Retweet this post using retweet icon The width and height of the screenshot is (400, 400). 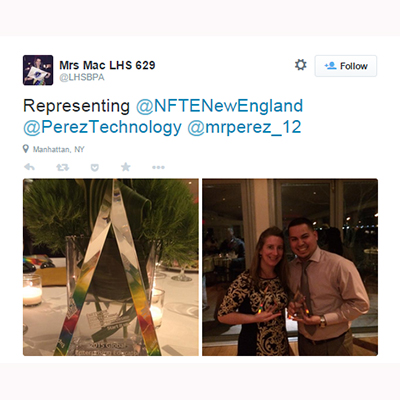pyautogui.click(x=62, y=167)
